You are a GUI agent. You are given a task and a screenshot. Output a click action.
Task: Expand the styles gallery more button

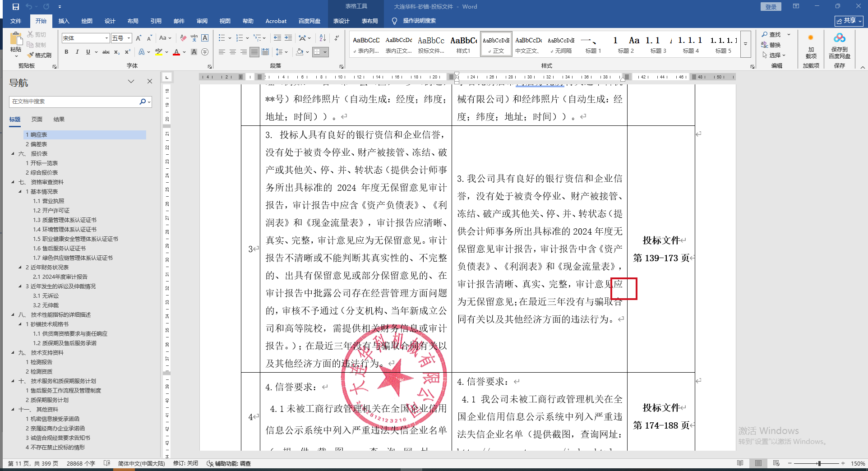tap(746, 44)
